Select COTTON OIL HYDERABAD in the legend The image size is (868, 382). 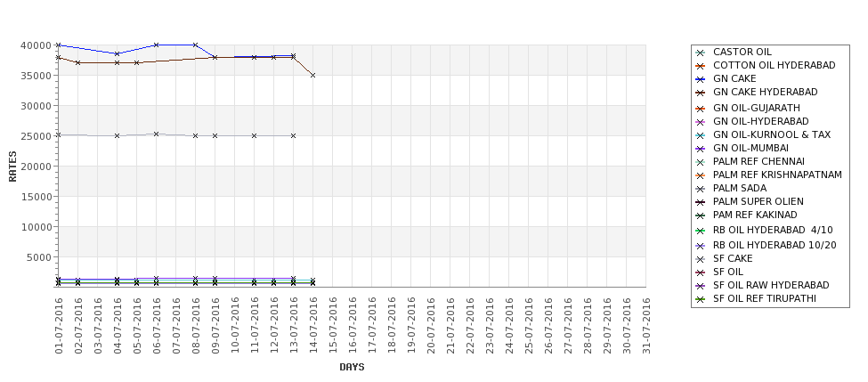[x=766, y=65]
